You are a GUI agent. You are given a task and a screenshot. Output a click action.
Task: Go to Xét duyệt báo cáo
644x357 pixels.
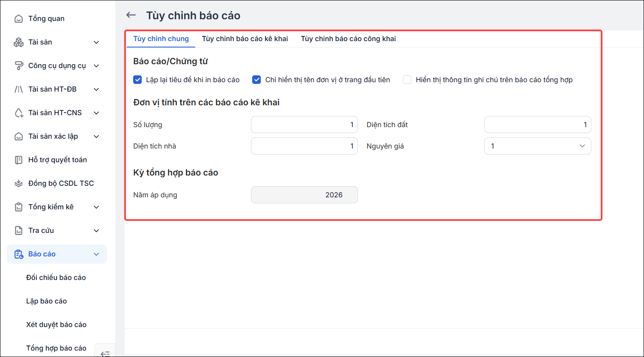[x=56, y=324]
